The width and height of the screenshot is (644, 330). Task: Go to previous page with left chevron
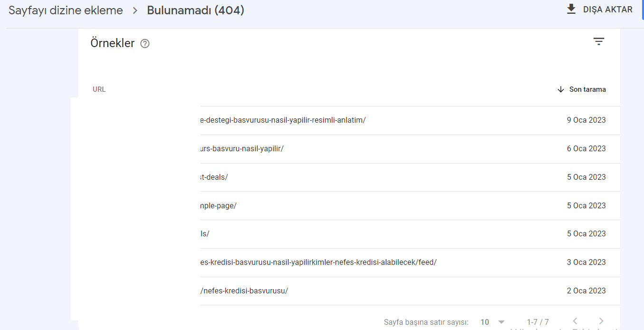[x=575, y=321]
